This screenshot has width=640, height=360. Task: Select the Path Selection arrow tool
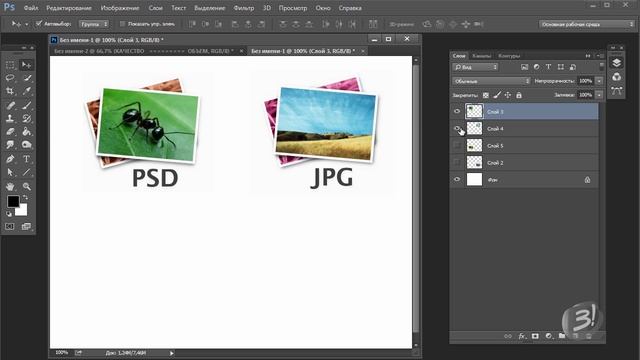pos(10,172)
